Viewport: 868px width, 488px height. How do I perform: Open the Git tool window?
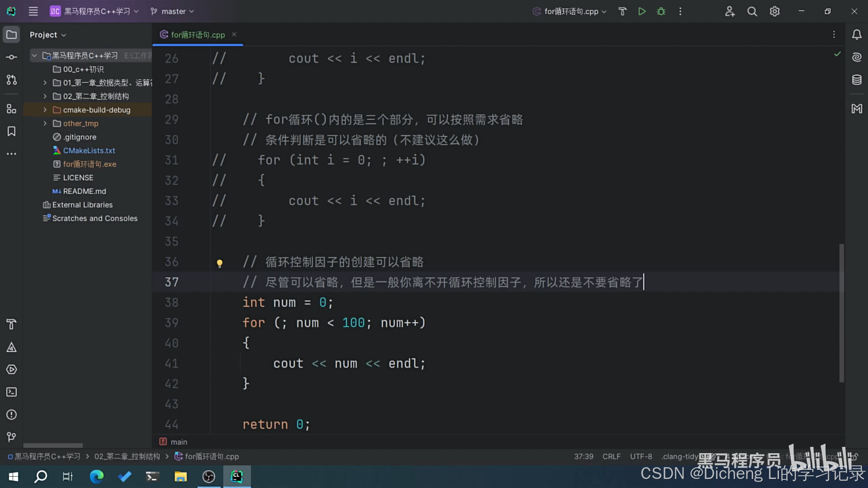11,437
